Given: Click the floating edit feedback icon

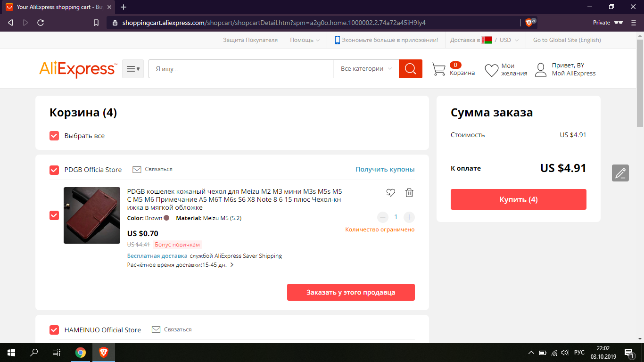Looking at the screenshot, I should (x=620, y=173).
